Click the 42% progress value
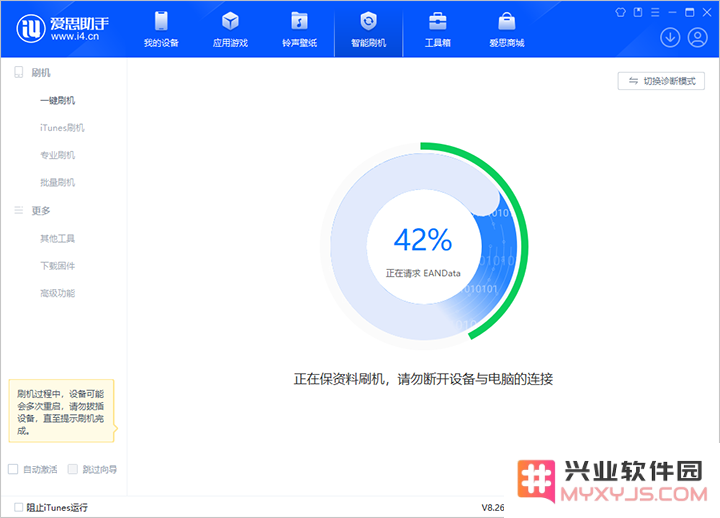Screen dimensions: 720x518 [423, 240]
